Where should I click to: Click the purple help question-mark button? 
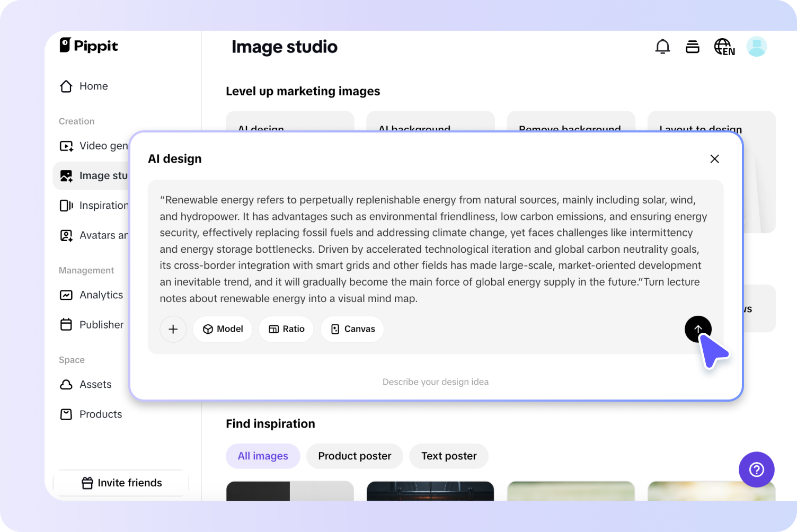click(756, 469)
